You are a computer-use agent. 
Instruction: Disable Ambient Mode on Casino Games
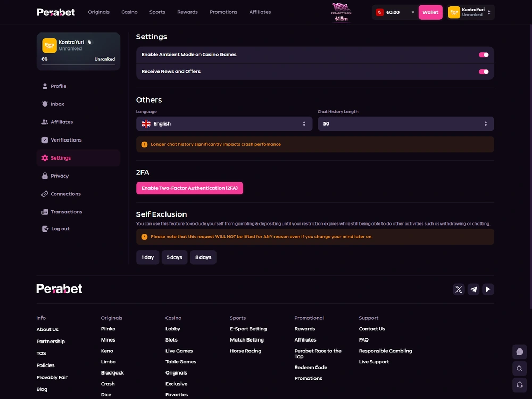pyautogui.click(x=484, y=55)
